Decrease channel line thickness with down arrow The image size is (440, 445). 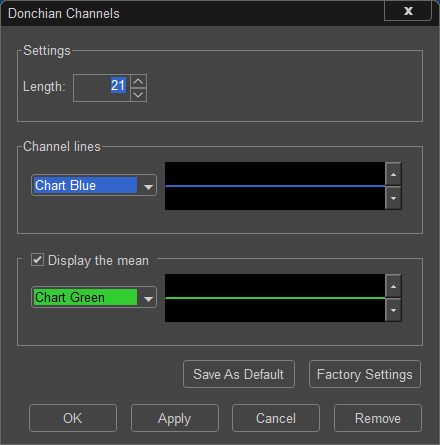[x=393, y=198]
